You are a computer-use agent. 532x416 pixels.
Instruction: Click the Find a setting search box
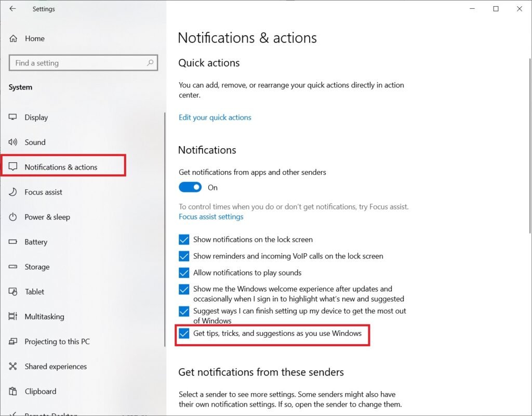coord(83,63)
